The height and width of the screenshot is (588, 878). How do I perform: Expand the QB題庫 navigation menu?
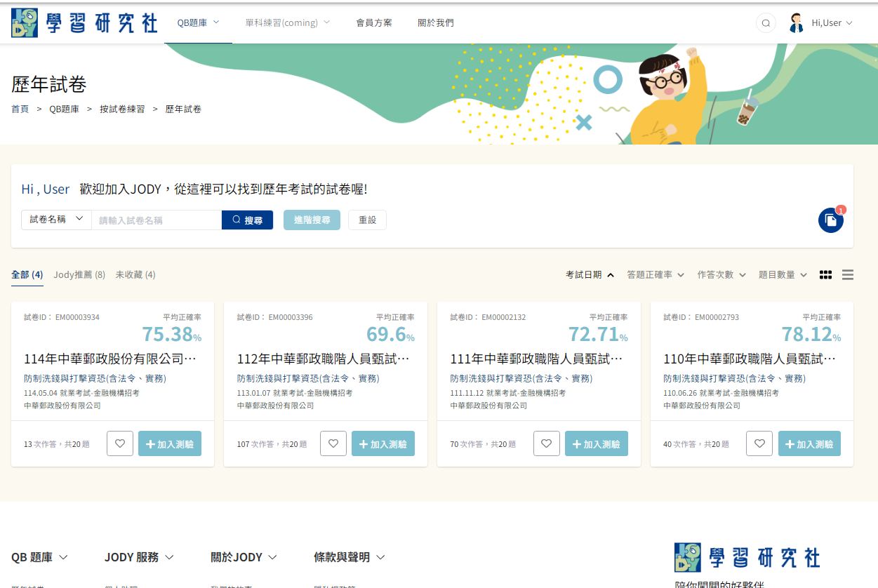click(x=198, y=22)
